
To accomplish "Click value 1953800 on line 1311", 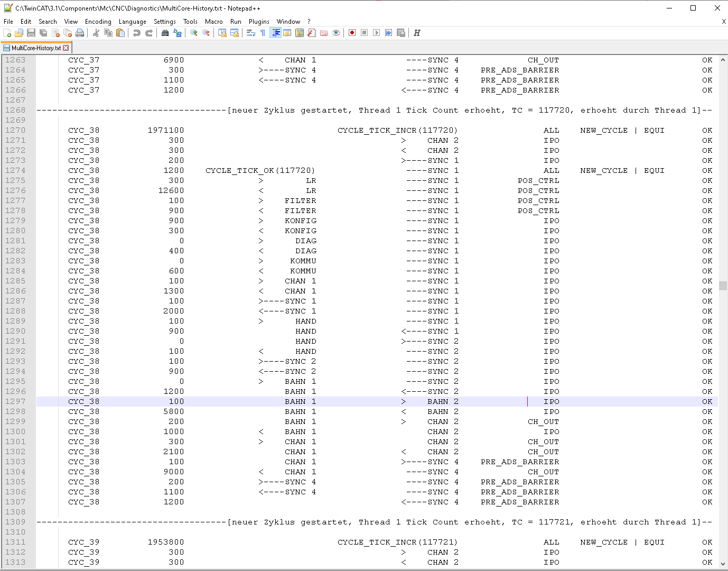I will click(x=166, y=542).
